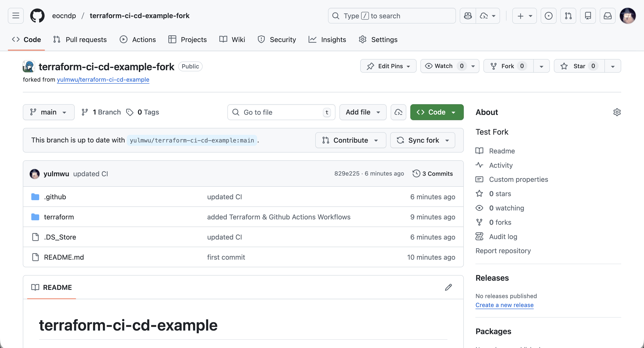Switch to the Actions tab
Image resolution: width=644 pixels, height=348 pixels.
tap(138, 40)
